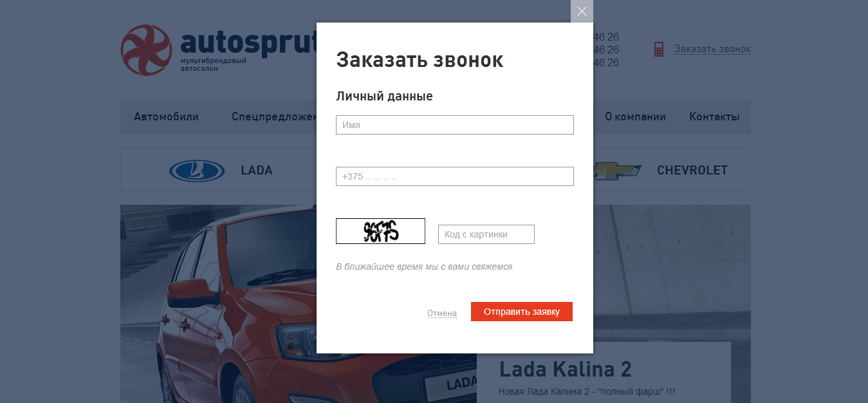Focus the Имя input field
This screenshot has height=403, width=868.
coord(454,125)
